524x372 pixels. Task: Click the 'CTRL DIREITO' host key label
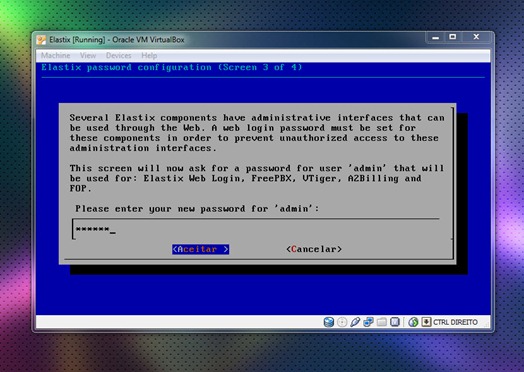(455, 322)
